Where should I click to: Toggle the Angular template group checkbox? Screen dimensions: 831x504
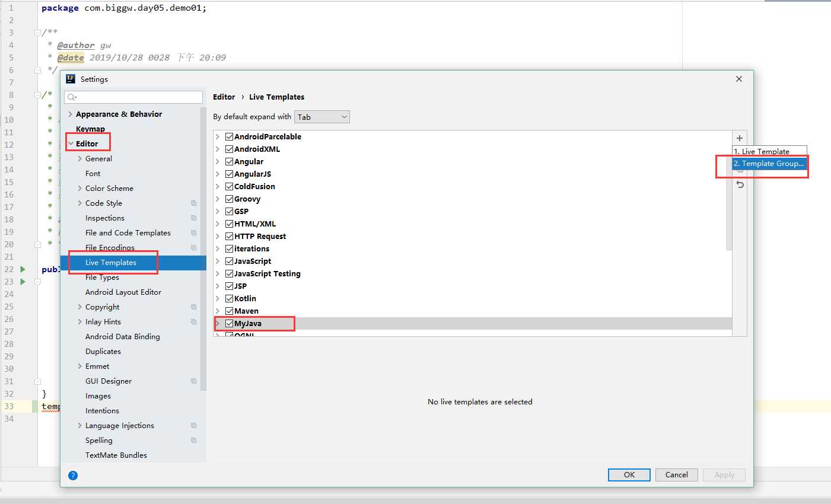pyautogui.click(x=229, y=161)
